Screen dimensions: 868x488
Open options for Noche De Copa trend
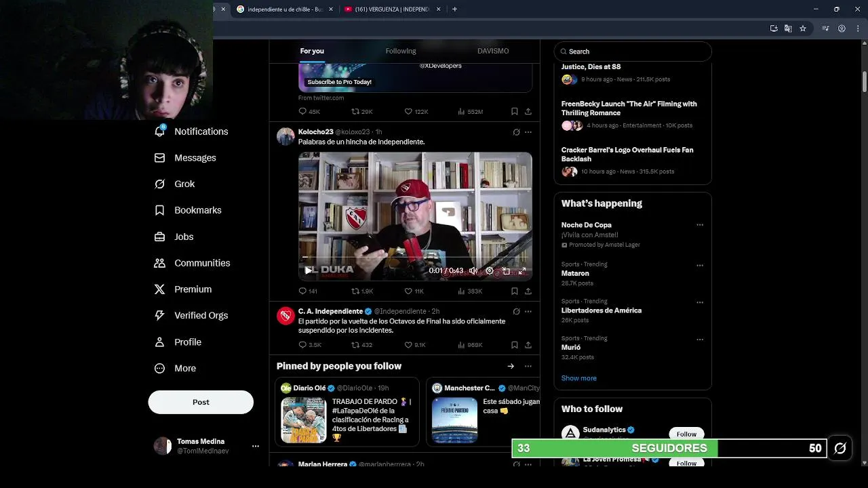(700, 225)
